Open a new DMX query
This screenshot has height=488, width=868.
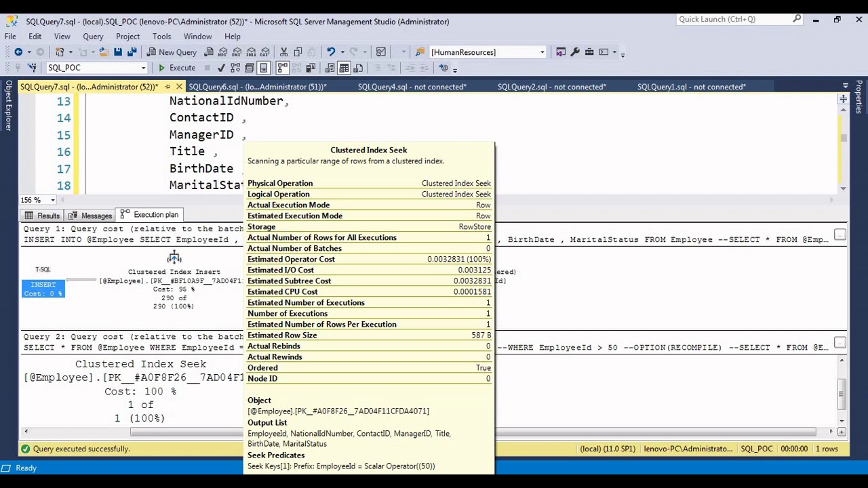237,52
